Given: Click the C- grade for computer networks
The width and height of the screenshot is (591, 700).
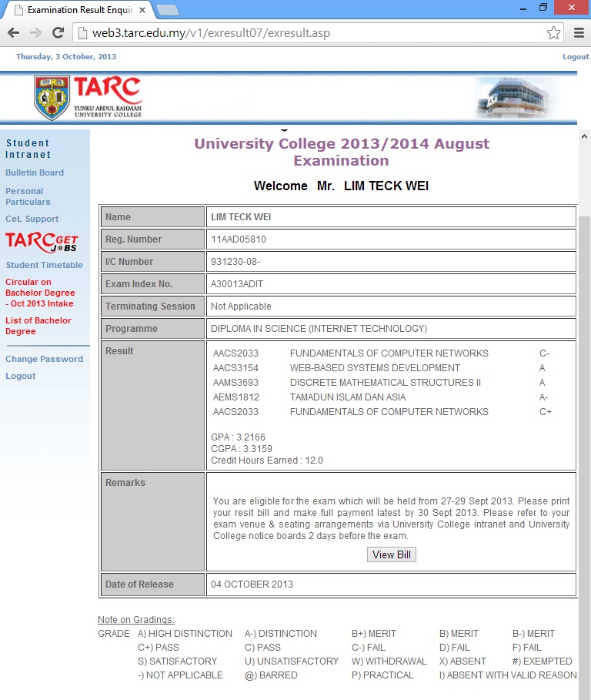Looking at the screenshot, I should (x=544, y=353).
